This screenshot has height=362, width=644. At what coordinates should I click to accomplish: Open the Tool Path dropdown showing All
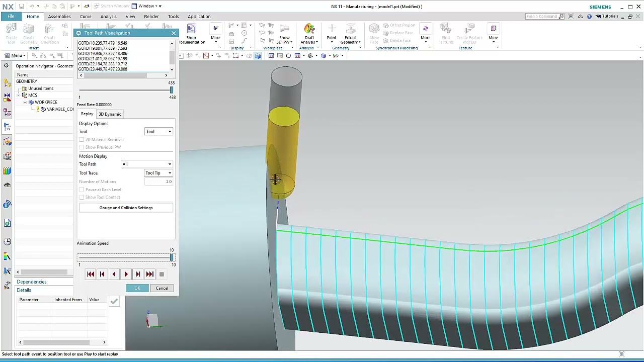click(x=147, y=164)
